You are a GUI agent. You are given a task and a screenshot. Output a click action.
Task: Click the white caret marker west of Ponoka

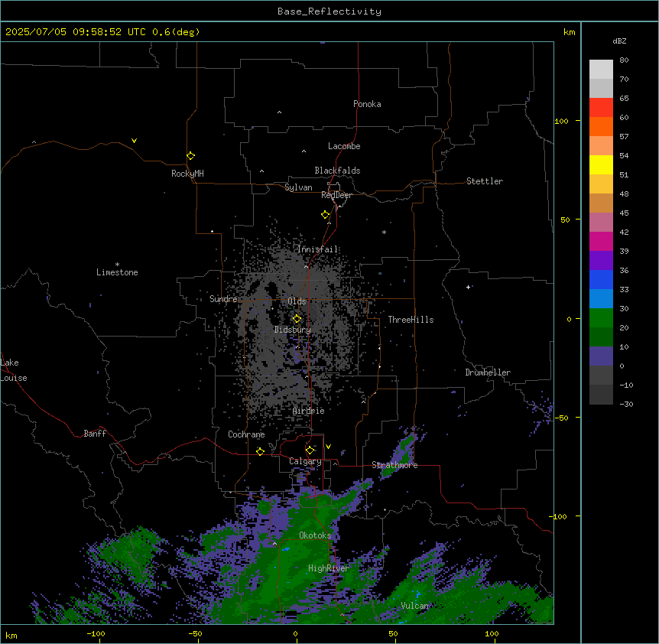pyautogui.click(x=280, y=112)
